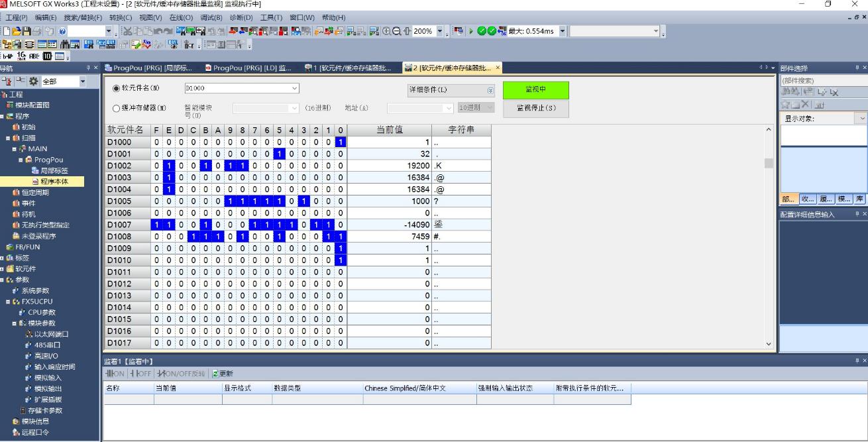This screenshot has width=868, height=442.
Task: Expand the 标签 tree node
Action: pos(3,258)
